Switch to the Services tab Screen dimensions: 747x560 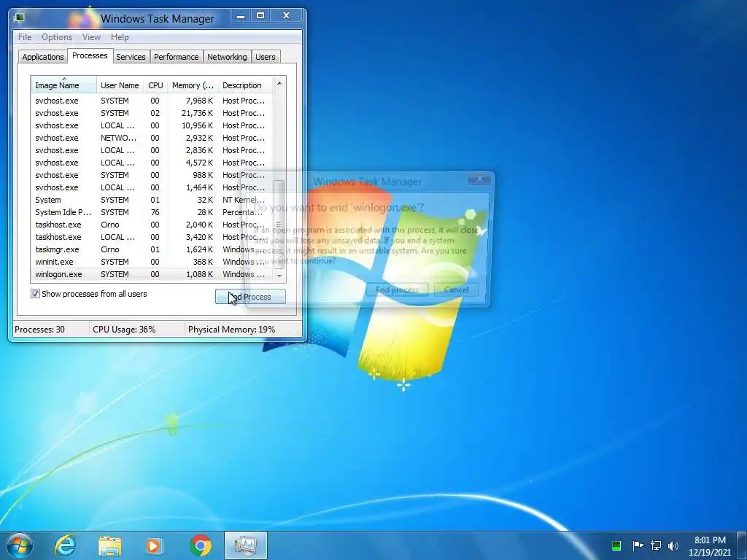(x=131, y=57)
